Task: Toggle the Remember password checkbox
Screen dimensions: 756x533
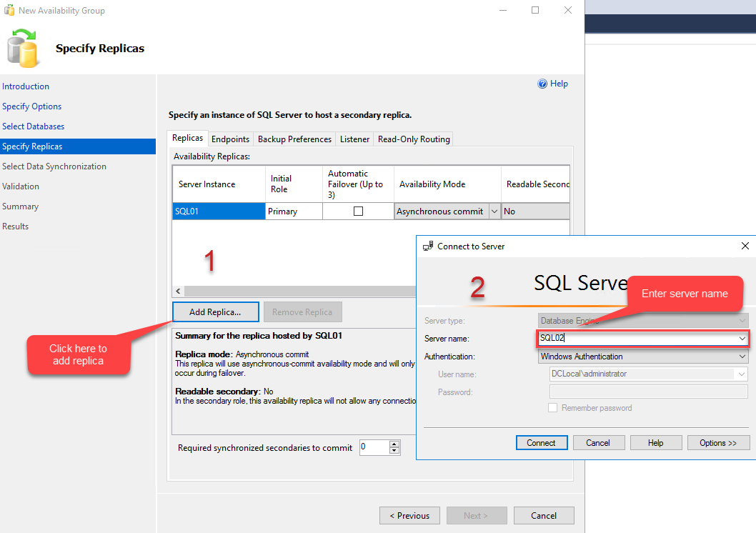Action: click(x=552, y=408)
